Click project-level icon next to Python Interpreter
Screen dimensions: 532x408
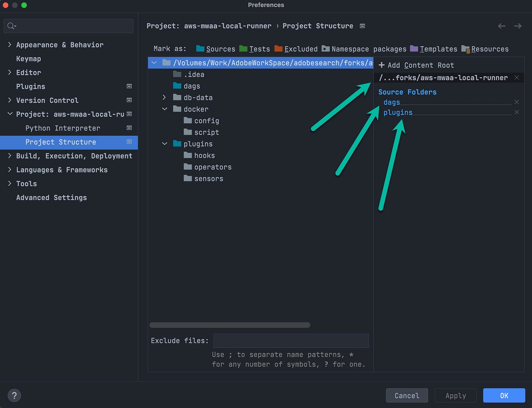pyautogui.click(x=129, y=128)
